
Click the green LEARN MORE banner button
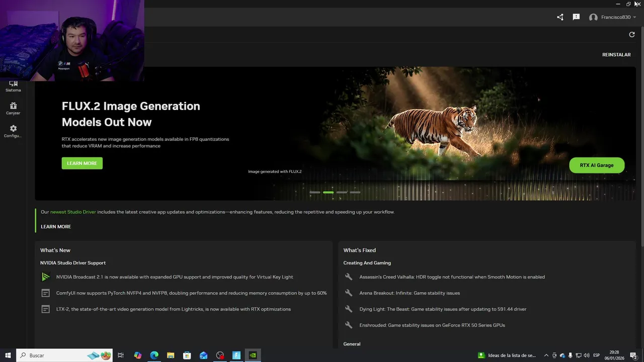point(82,163)
